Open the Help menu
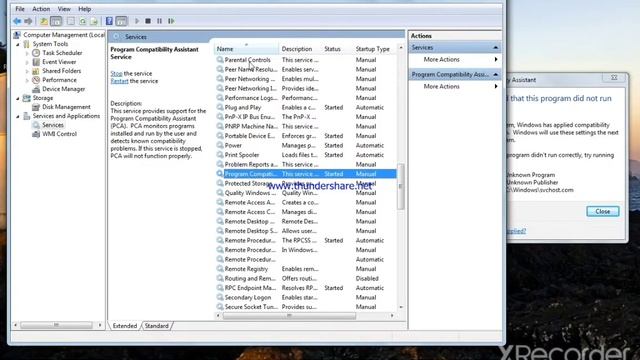 (84, 9)
